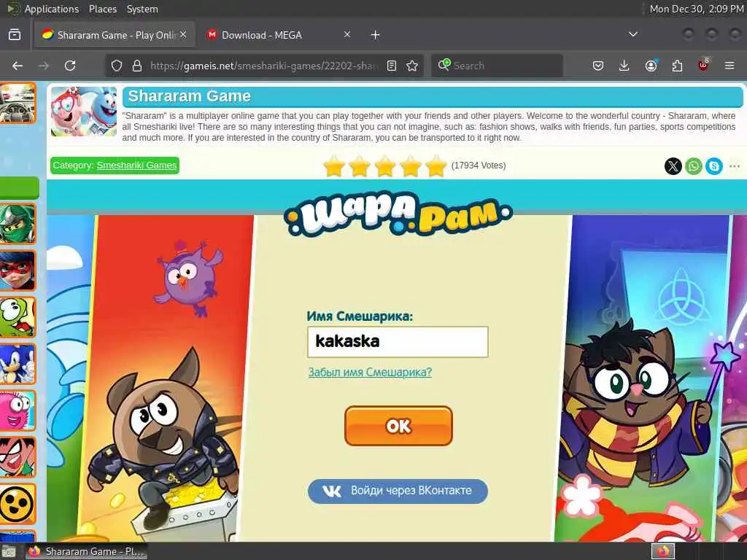Open a new tab with the plus button
Viewport: 747px width, 560px height.
point(376,35)
